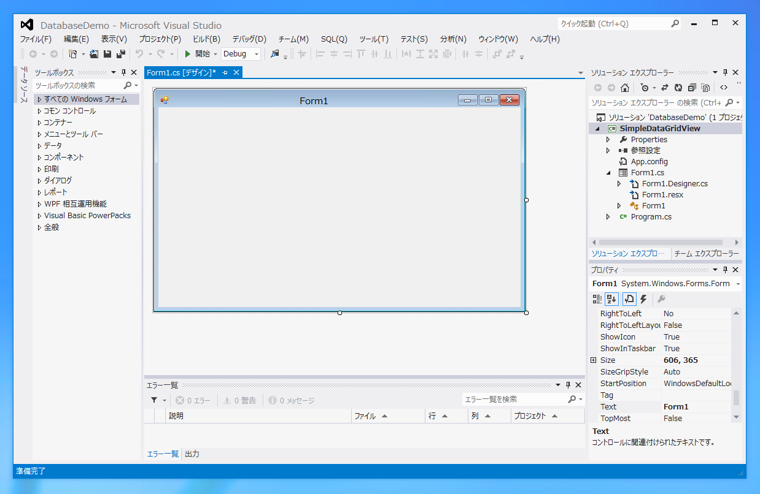
Task: Click Align Tops icon in layout toolbar
Action: tap(361, 54)
